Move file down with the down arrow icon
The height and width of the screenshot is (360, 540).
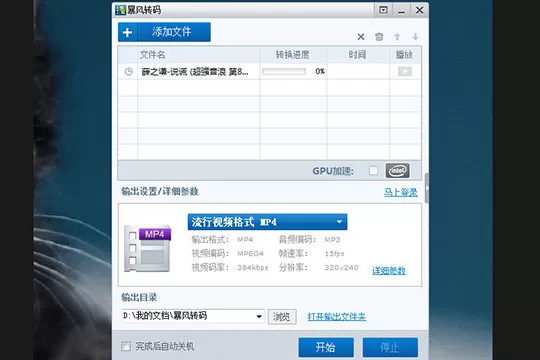415,37
